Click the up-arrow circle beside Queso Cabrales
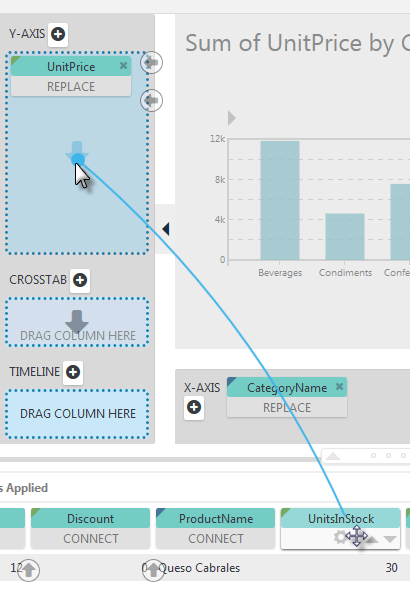 [x=153, y=570]
